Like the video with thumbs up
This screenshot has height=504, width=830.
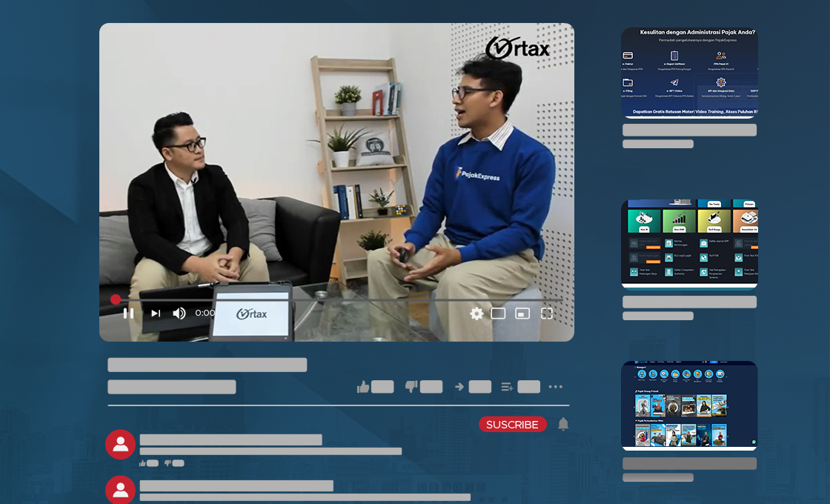(x=363, y=386)
